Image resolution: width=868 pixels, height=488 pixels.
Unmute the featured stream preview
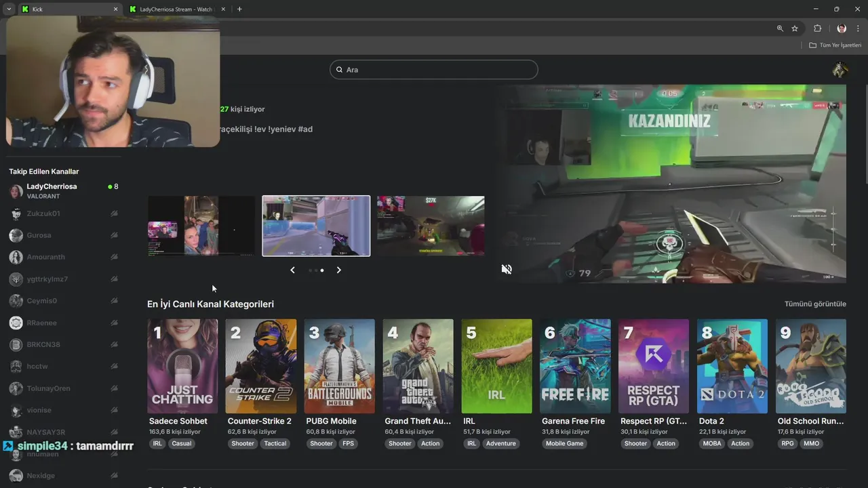pyautogui.click(x=507, y=269)
